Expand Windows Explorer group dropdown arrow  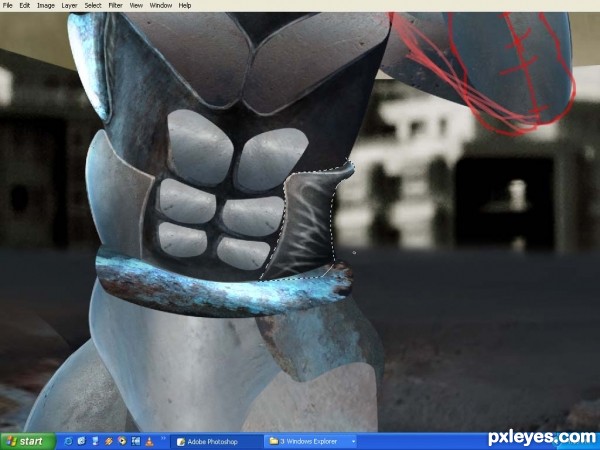pos(353,442)
